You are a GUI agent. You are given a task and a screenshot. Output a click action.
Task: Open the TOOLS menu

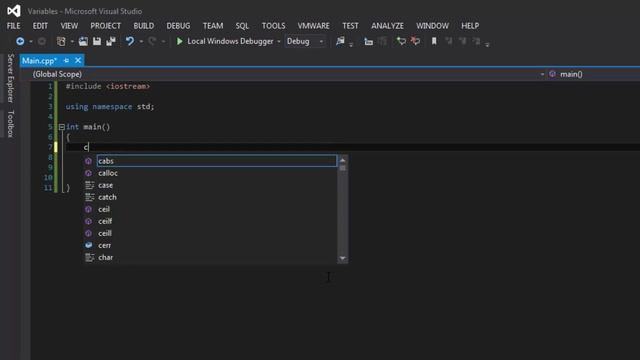click(x=273, y=26)
